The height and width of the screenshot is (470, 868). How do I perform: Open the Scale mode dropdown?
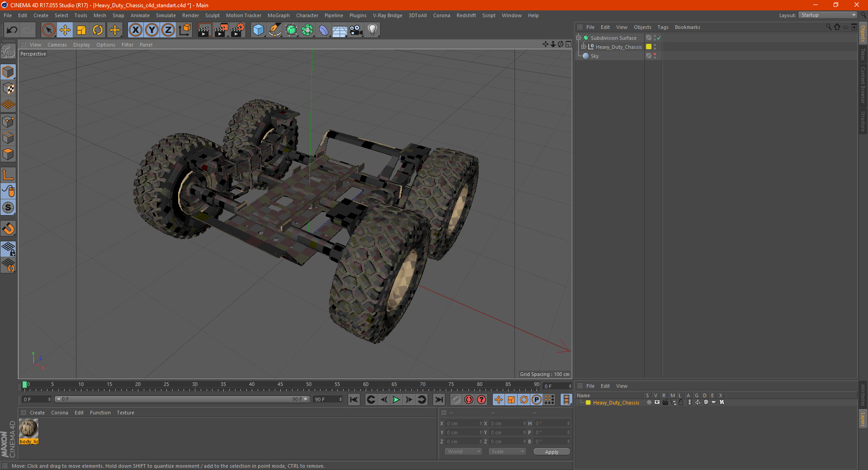[x=507, y=451]
